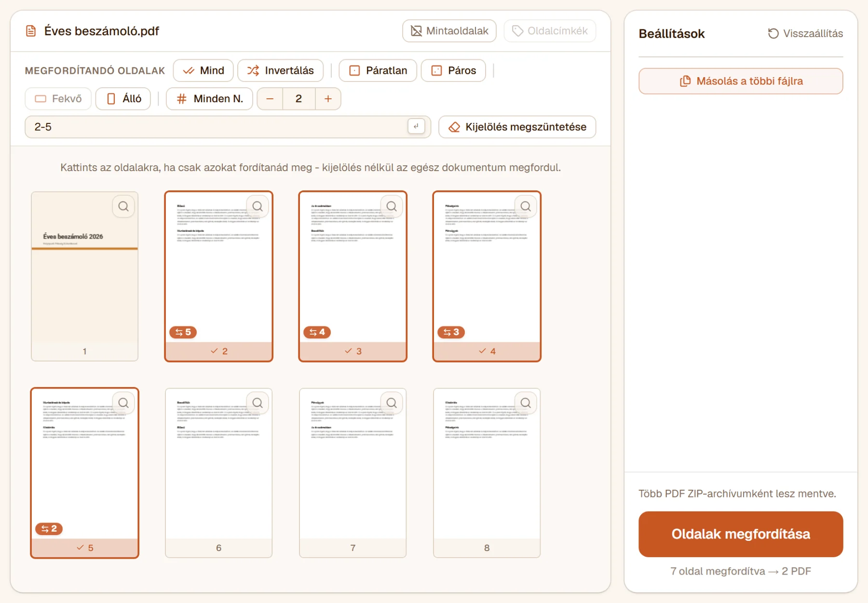The height and width of the screenshot is (603, 868).
Task: Click the zoom icon on page 7
Action: (392, 403)
